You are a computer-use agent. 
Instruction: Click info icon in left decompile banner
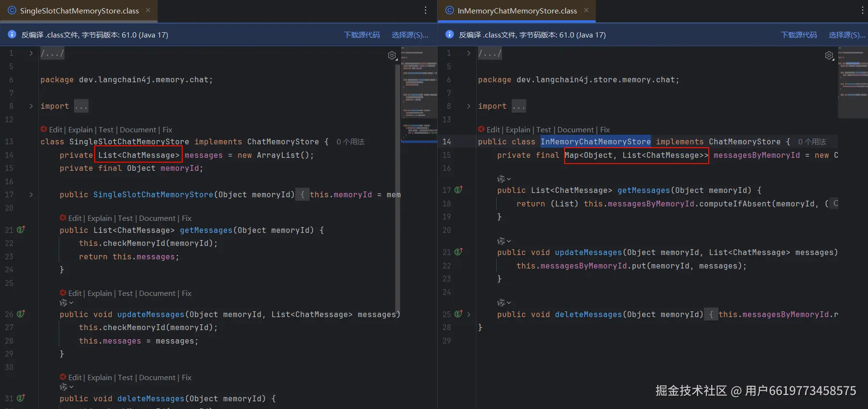[12, 35]
